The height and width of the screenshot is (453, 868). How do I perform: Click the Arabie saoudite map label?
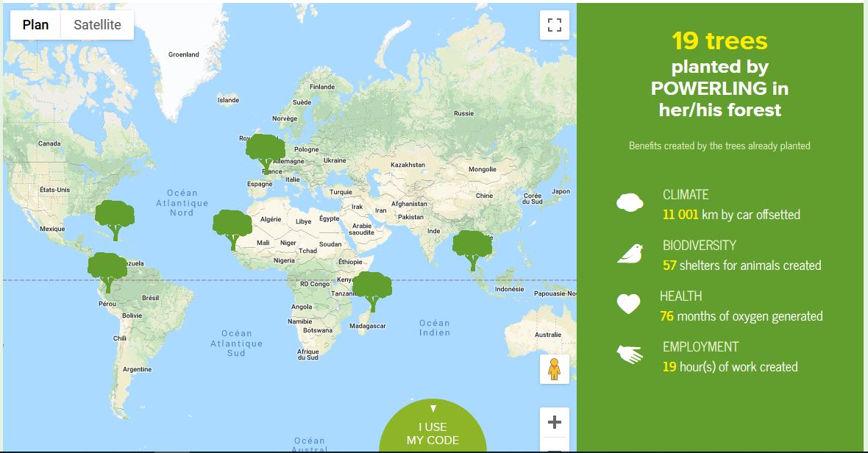click(361, 229)
